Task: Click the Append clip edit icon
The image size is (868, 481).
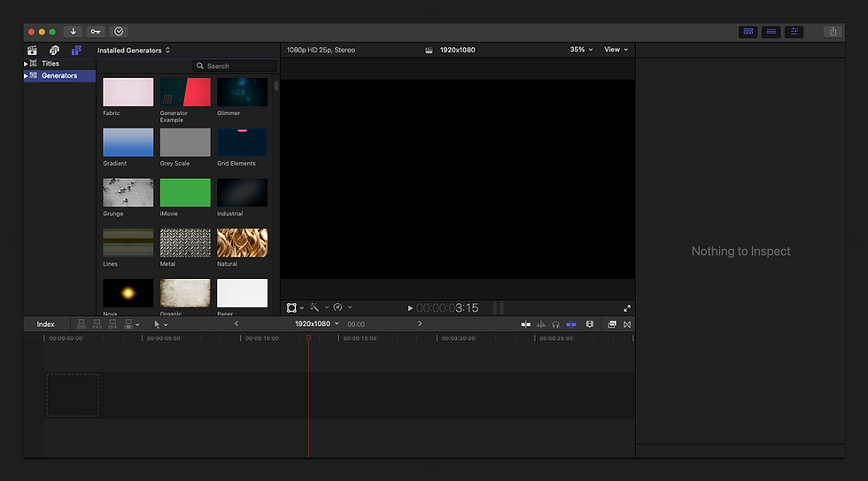Action: tap(112, 324)
